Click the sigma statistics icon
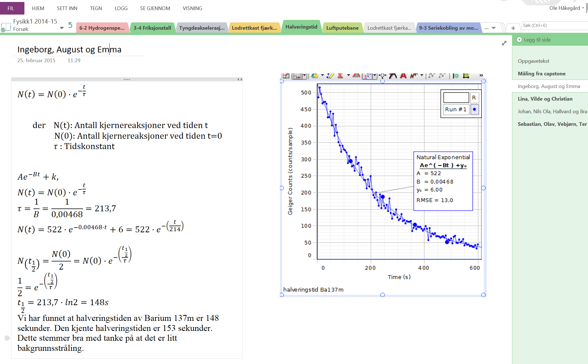The width and height of the screenshot is (588, 364). click(x=340, y=76)
